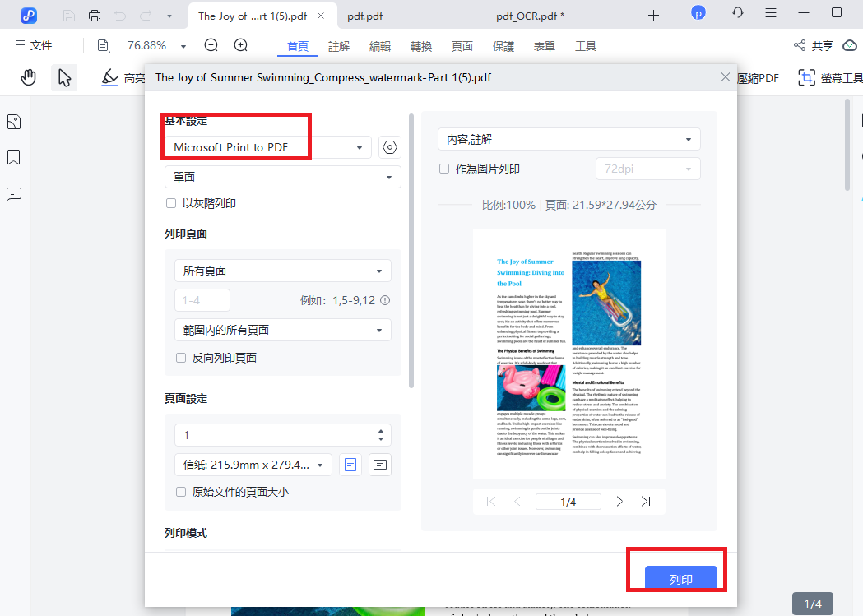Increase copies count with stepper

point(379,430)
